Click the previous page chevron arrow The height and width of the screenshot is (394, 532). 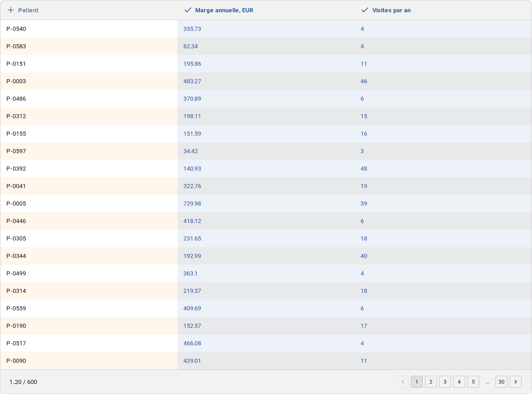(403, 382)
